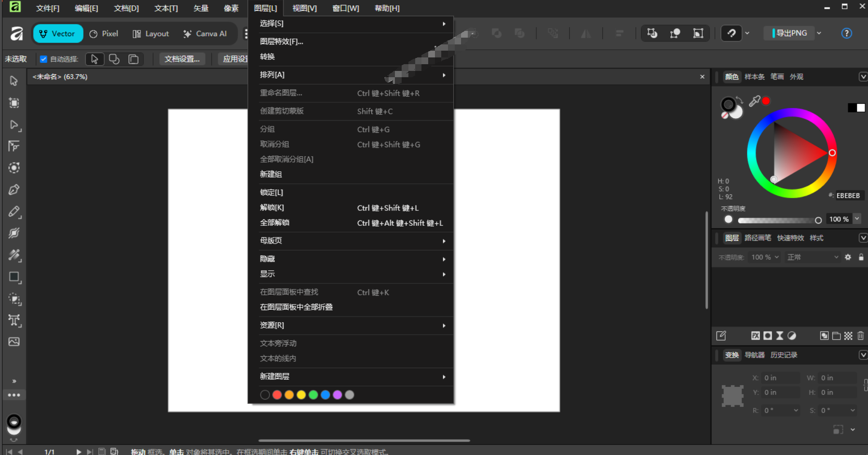The image size is (868, 455).
Task: Click the X position input field
Action: tap(780, 378)
